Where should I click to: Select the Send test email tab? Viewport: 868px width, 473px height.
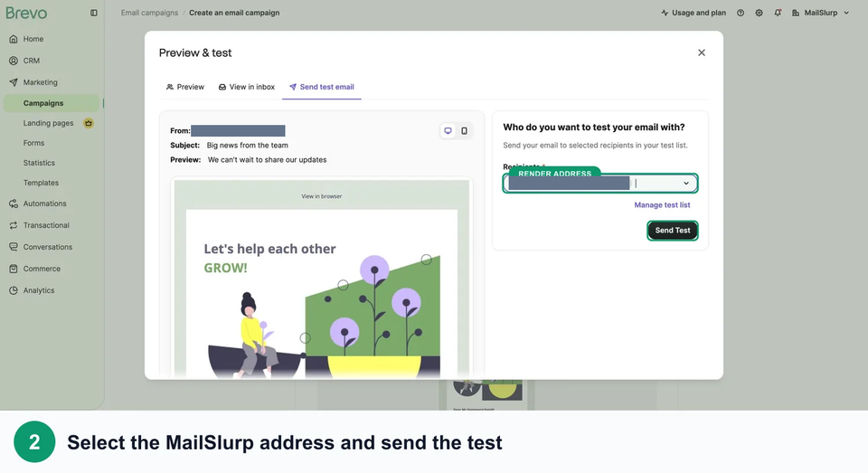point(322,87)
